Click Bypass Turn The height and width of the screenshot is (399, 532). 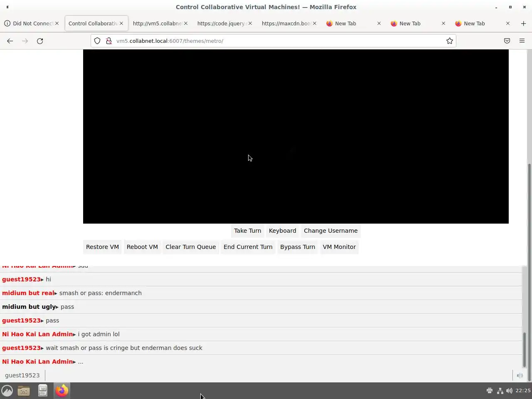298,247
